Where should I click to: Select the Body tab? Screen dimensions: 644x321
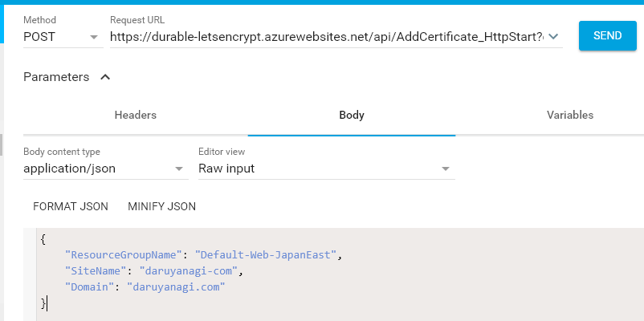pos(352,115)
